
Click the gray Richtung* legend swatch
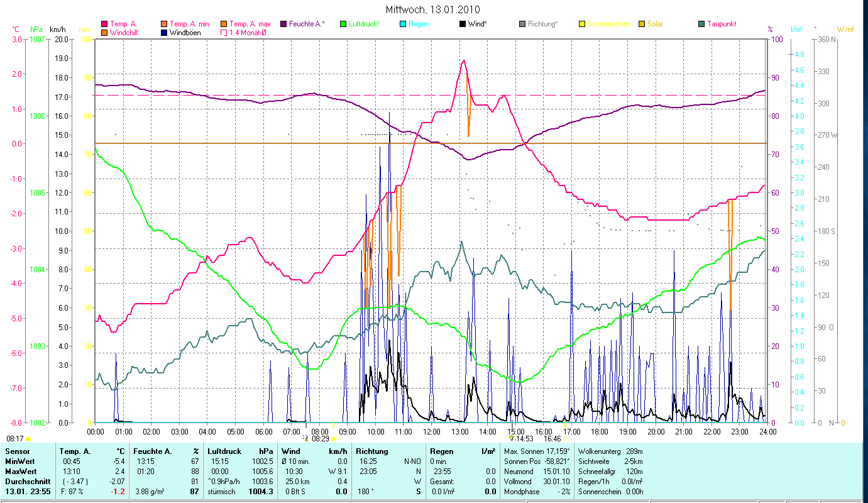pos(522,24)
